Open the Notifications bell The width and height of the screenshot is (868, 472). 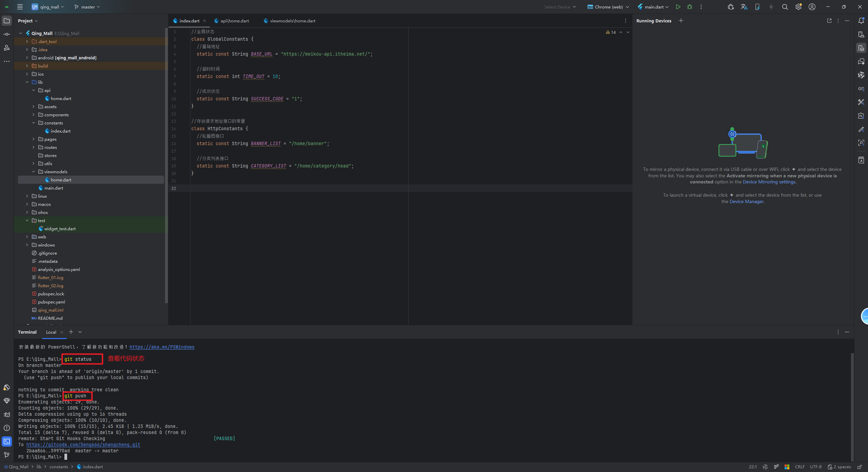tap(861, 21)
